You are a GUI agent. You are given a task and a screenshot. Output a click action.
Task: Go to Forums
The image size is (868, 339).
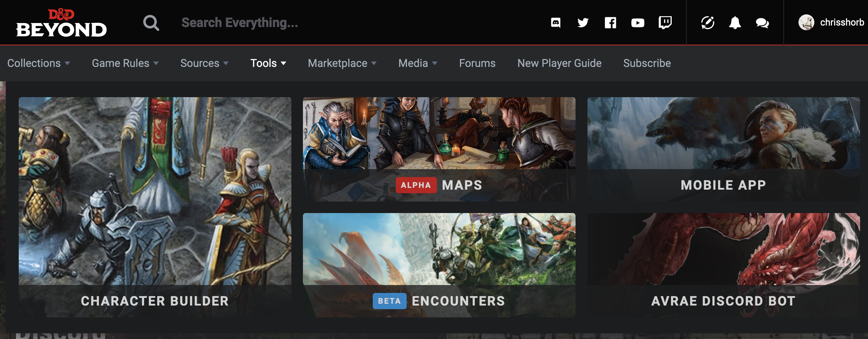(x=477, y=63)
